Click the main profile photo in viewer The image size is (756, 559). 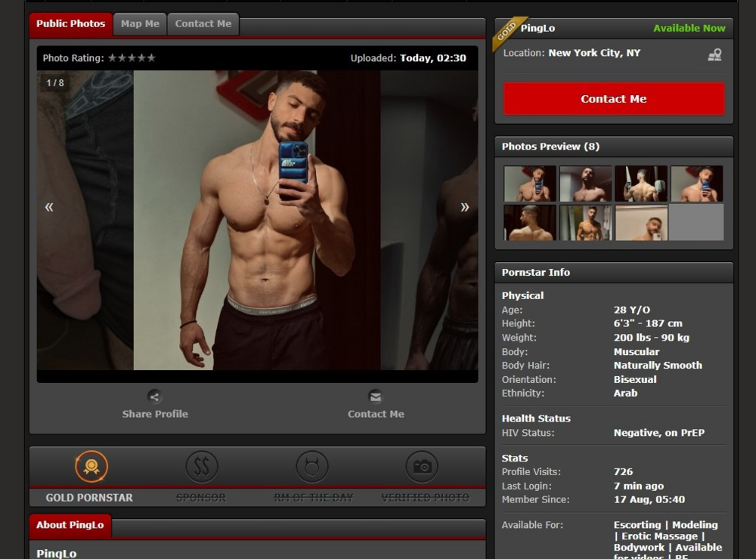(257, 219)
